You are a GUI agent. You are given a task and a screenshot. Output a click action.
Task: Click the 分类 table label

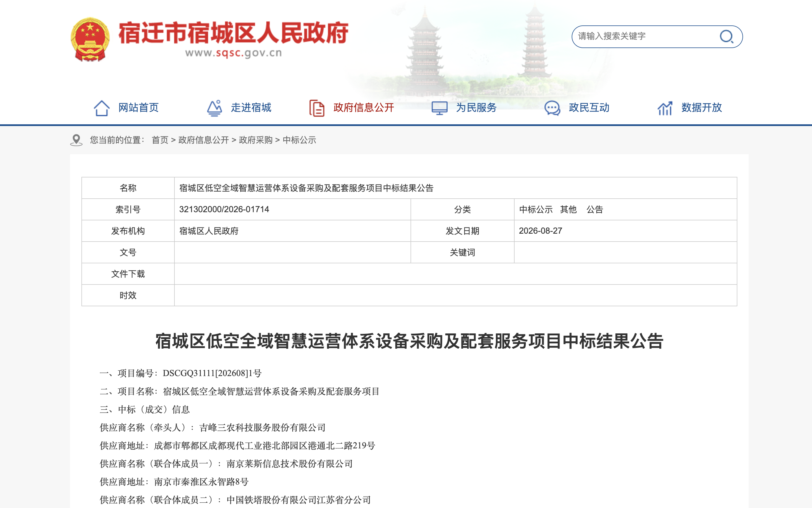(462, 209)
